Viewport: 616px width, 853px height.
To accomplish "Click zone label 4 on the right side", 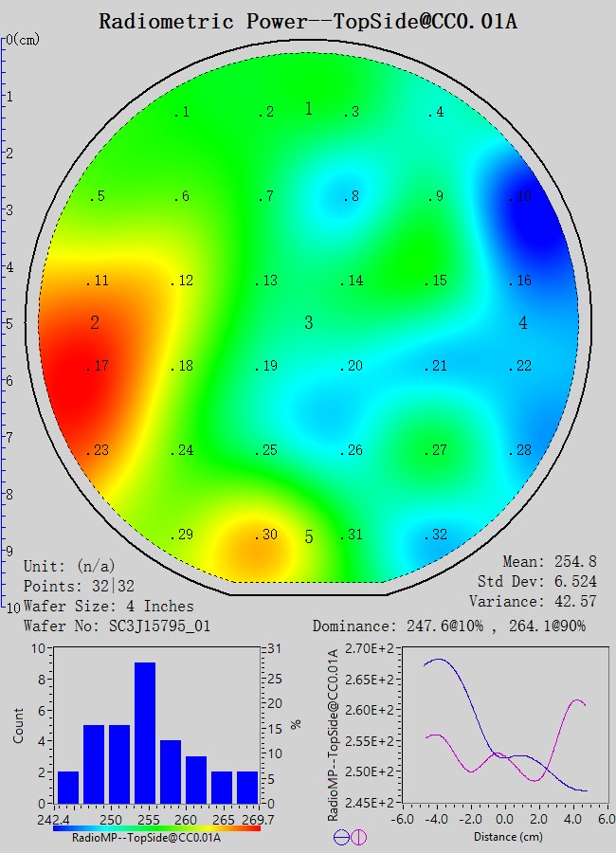I will [x=523, y=323].
